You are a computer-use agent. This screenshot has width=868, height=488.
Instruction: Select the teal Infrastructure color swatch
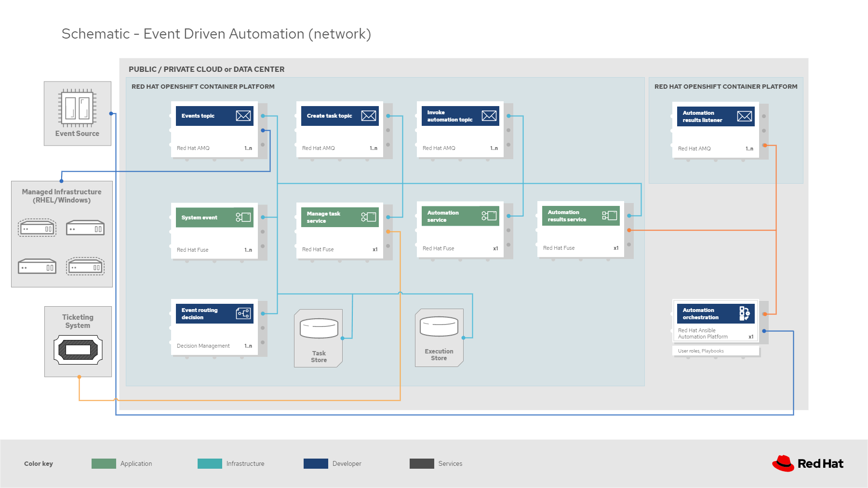[210, 463]
